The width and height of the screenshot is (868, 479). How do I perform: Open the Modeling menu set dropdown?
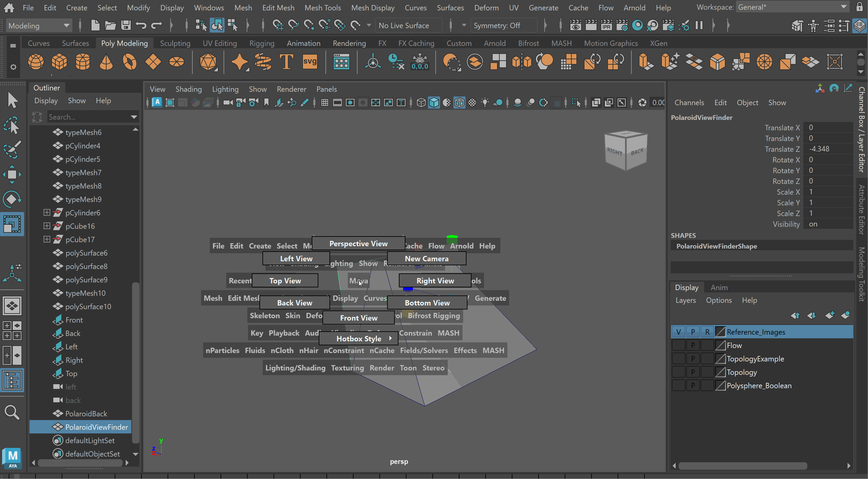39,25
